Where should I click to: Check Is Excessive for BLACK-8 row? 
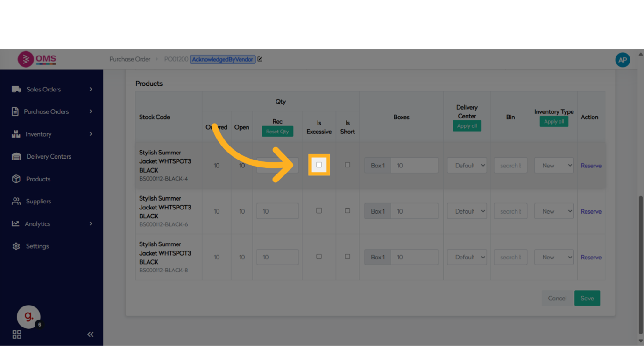tap(319, 257)
